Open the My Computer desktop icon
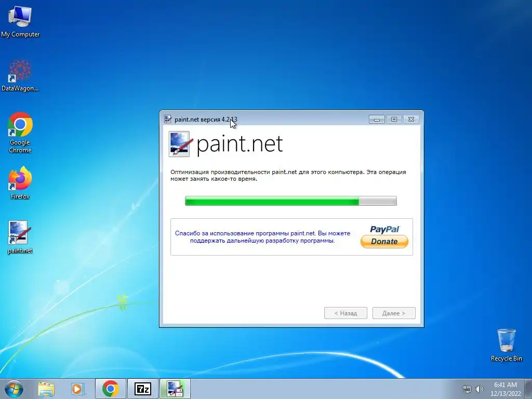Viewport: 532px width, 399px height. pyautogui.click(x=20, y=21)
